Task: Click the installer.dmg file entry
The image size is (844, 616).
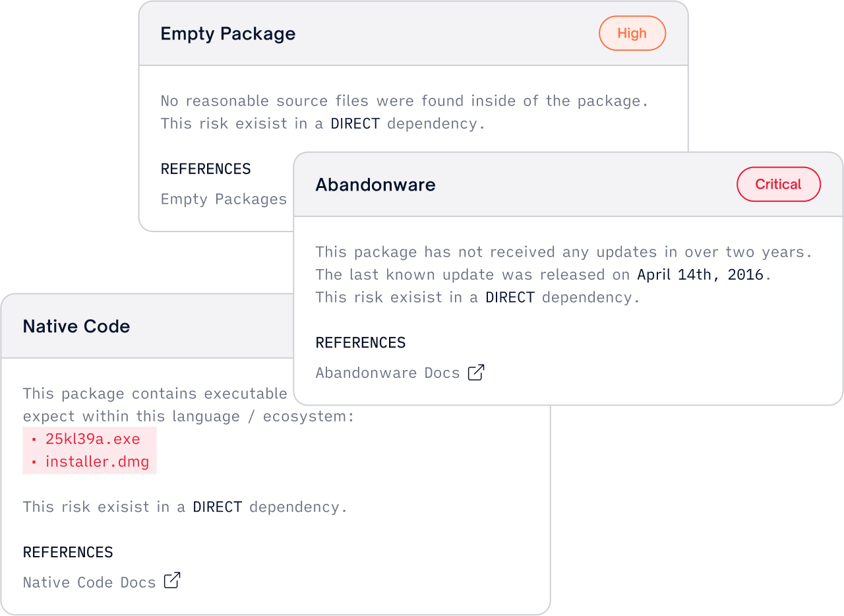Action: point(90,462)
